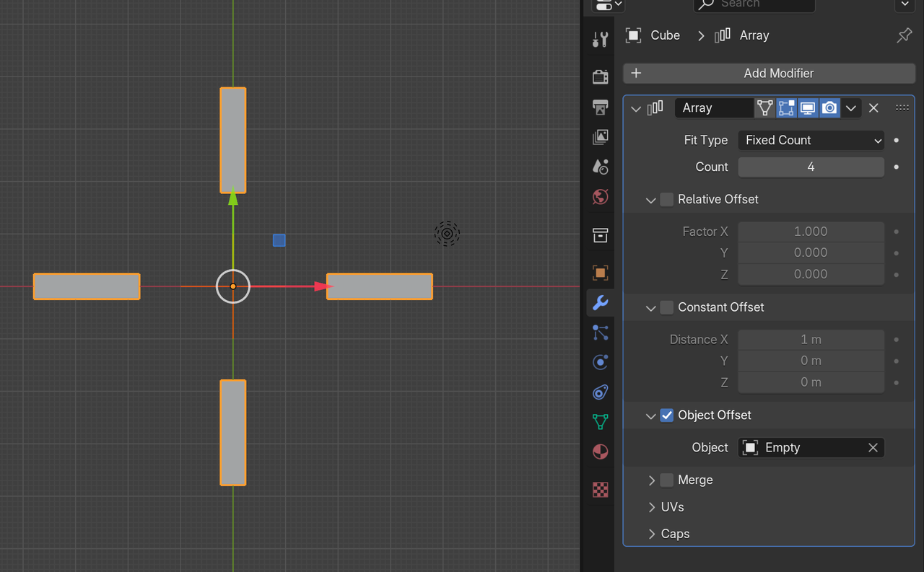Click the Object field showing Empty

coord(811,448)
